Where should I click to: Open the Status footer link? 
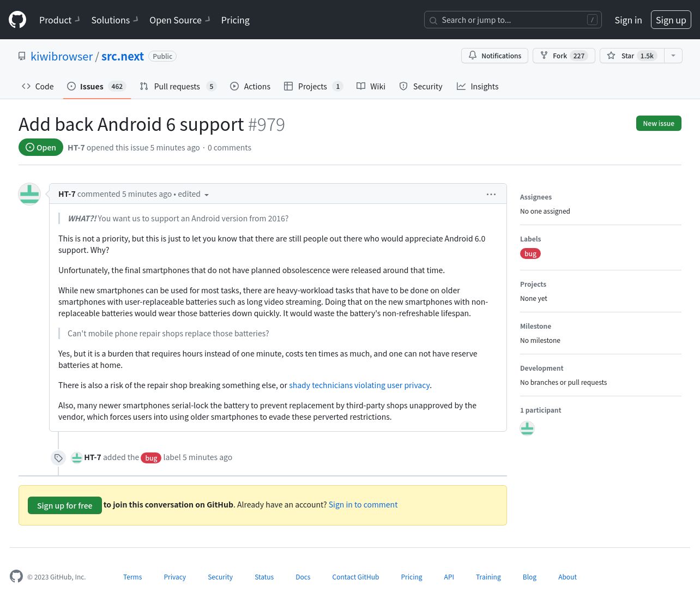point(264,577)
